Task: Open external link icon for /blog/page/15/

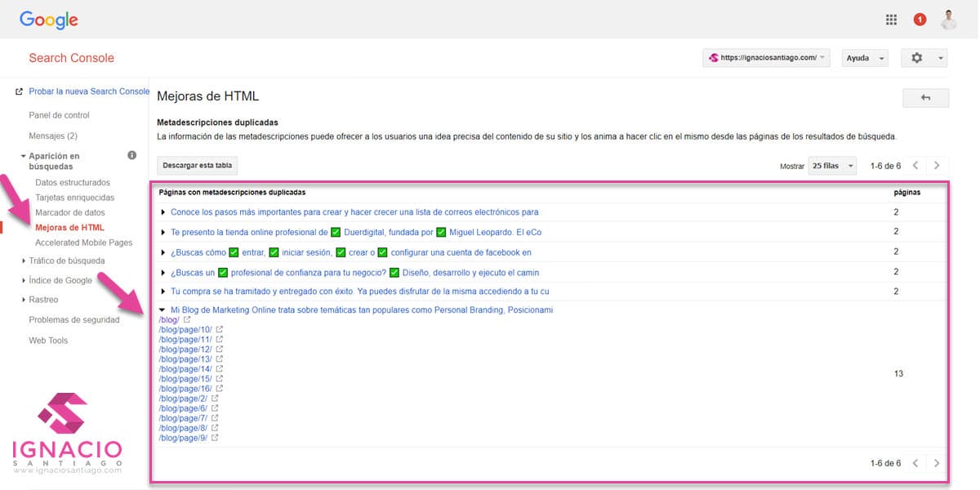Action: [219, 379]
